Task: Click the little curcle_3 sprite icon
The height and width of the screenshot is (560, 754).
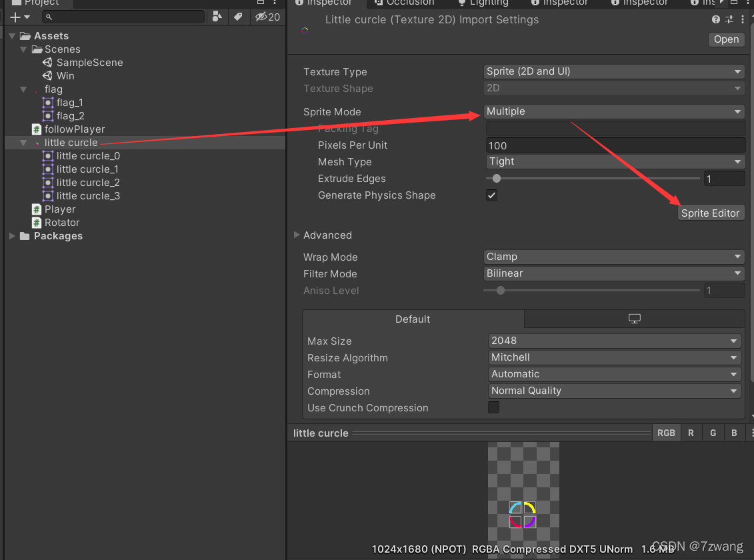Action: pyautogui.click(x=47, y=195)
